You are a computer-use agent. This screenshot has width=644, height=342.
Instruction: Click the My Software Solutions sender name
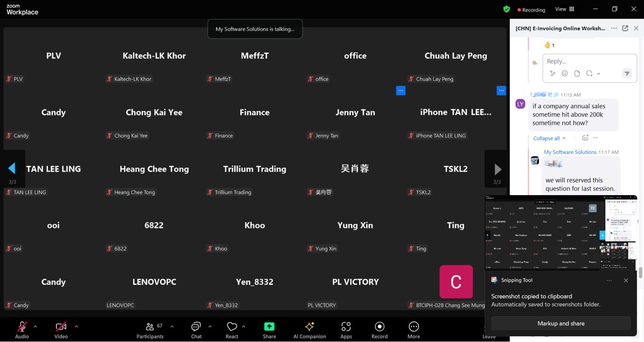point(570,152)
